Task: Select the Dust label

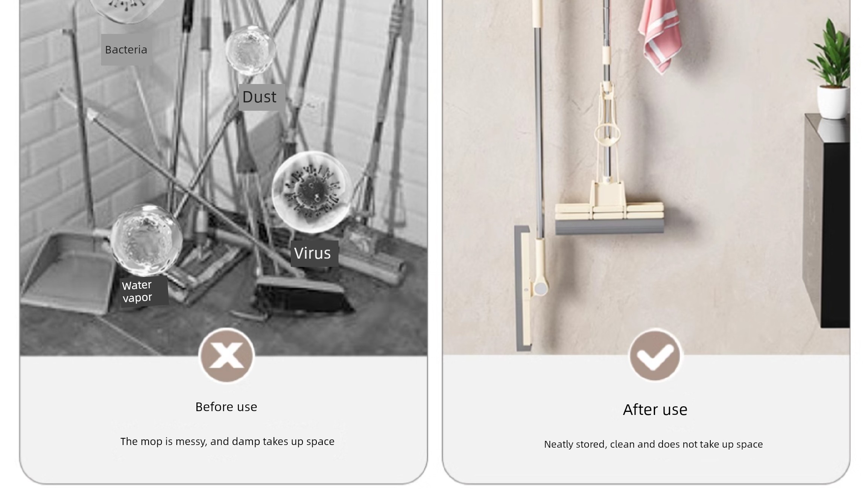Action: tap(260, 97)
